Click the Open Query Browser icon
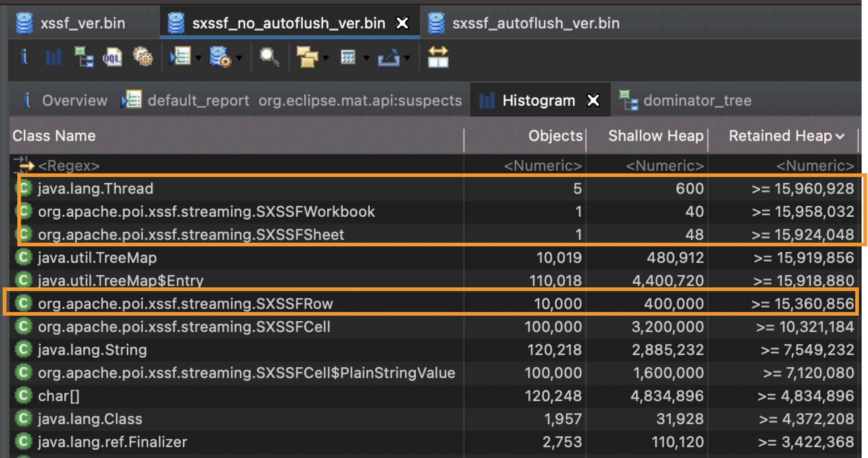 (x=220, y=57)
